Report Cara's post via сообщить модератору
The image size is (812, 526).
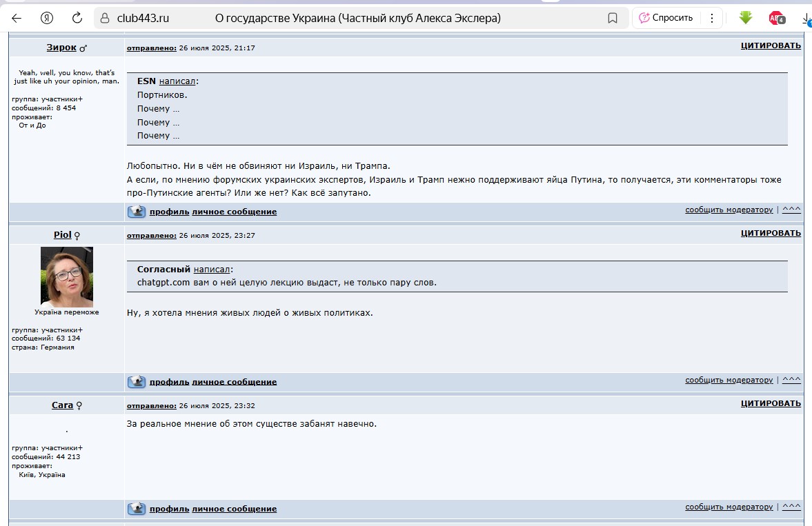[729, 507]
